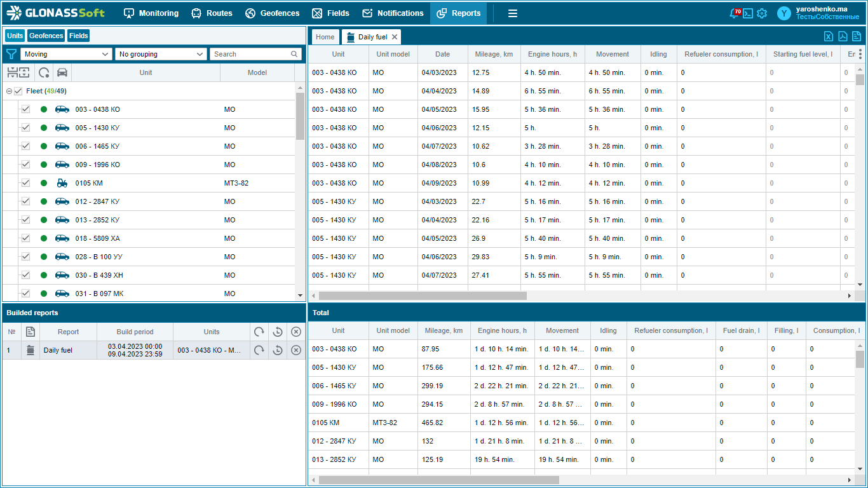Click rebuild-all icon in Builded reports header
Viewport: 868px width, 488px height.
259,332
